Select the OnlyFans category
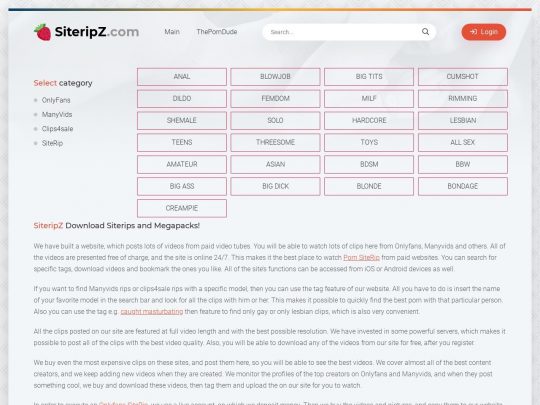Viewport: 540px width, 405px height. (x=56, y=100)
